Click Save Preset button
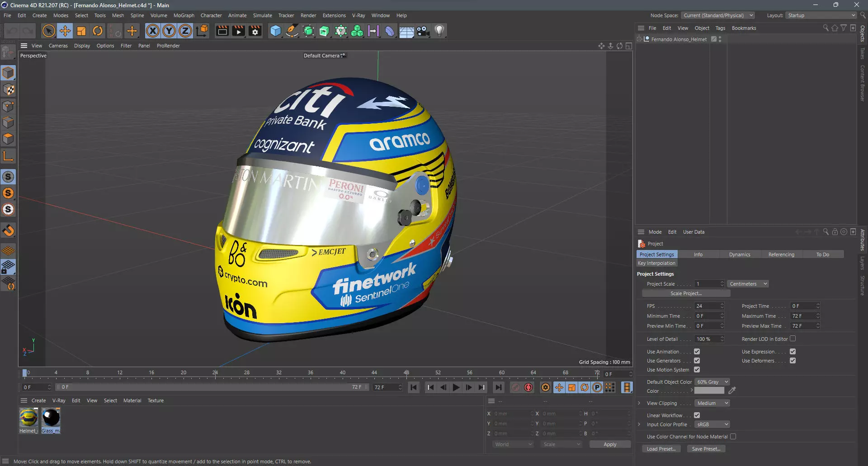The height and width of the screenshot is (466, 868). click(706, 449)
